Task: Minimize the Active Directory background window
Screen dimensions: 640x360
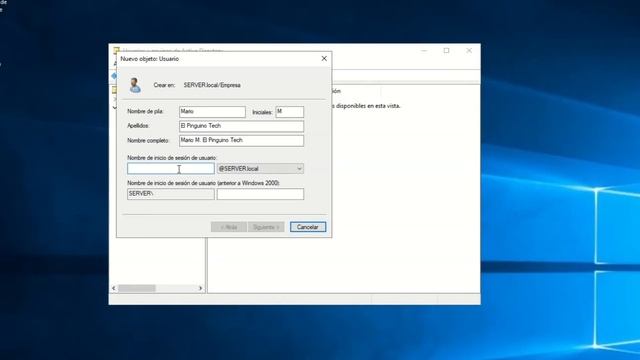Action: [x=424, y=51]
